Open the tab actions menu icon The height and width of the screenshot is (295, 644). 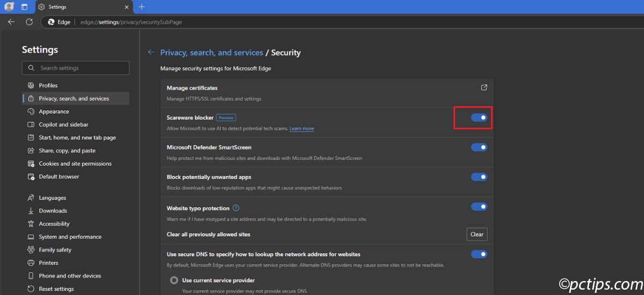coord(24,7)
